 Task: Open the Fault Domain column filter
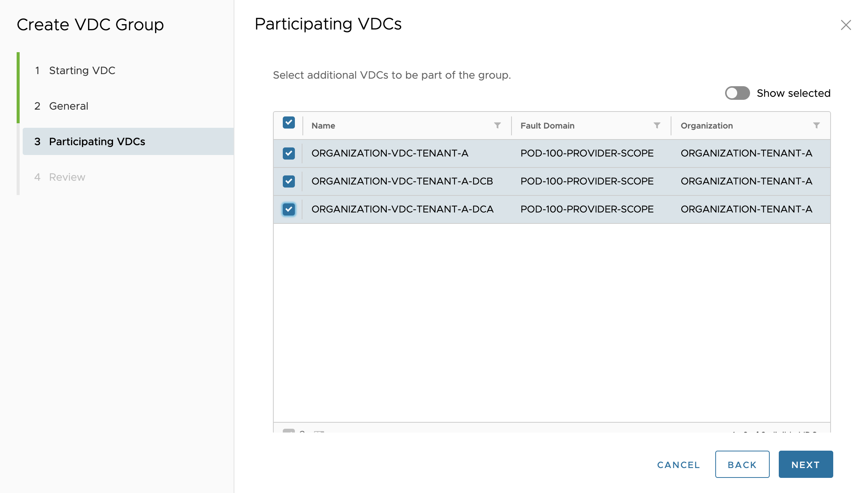tap(657, 126)
